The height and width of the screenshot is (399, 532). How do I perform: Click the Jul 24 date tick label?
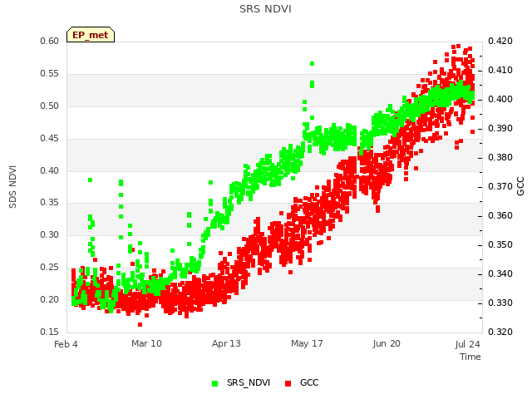pyautogui.click(x=467, y=344)
